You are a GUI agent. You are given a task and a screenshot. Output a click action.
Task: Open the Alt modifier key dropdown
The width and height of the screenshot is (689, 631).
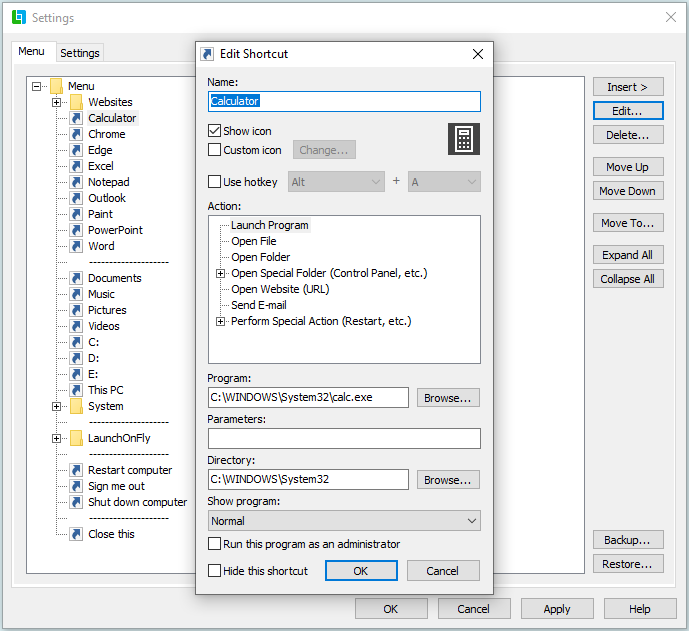pos(337,182)
